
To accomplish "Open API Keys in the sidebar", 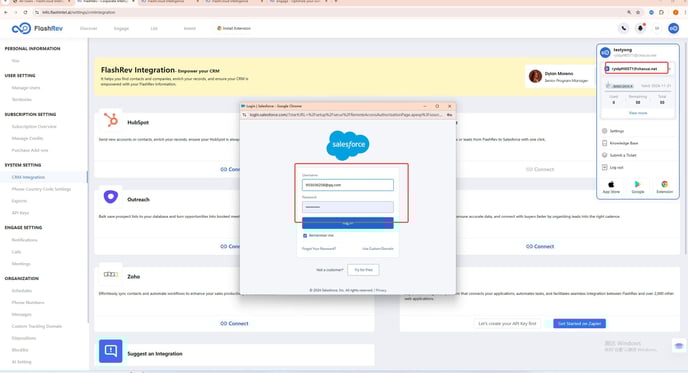I will [x=20, y=213].
